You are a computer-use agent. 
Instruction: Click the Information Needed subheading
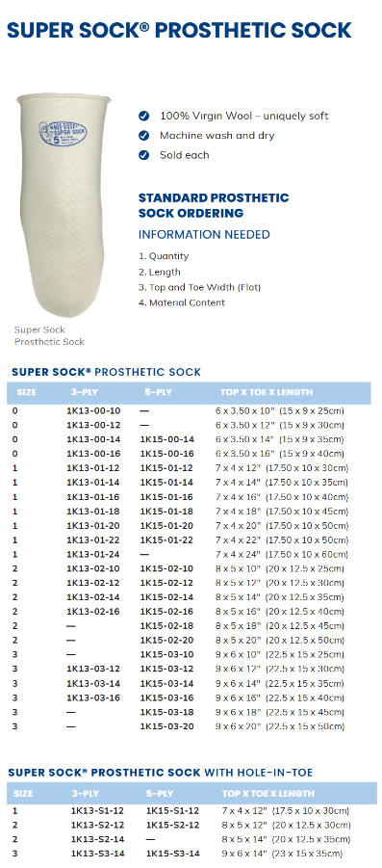(204, 235)
